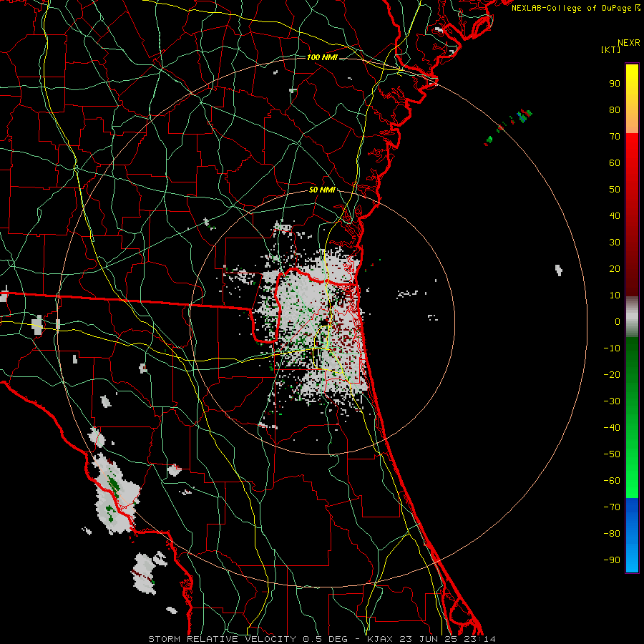Viewport: 644px width, 644px height.
Task: Click the -30 scale value
Action: coord(612,401)
